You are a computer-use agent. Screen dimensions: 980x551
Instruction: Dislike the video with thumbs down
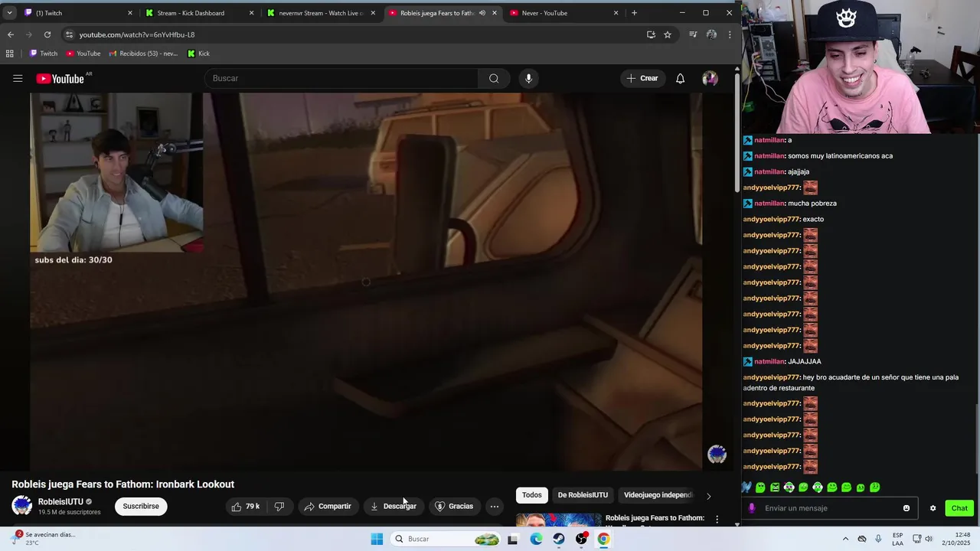click(279, 506)
